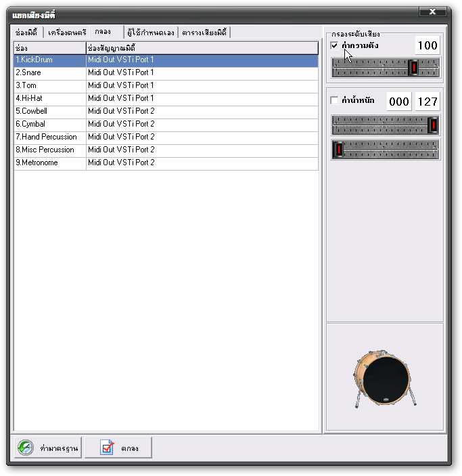Click Midi Out VSTi Port 2 for Cowbell
The image size is (462, 476).
point(121,111)
